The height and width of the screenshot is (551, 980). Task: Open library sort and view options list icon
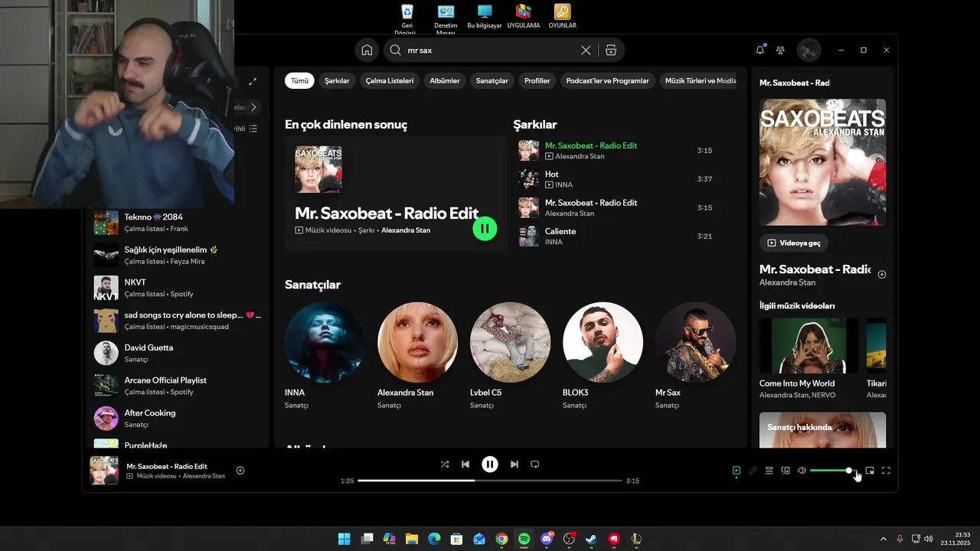[253, 129]
